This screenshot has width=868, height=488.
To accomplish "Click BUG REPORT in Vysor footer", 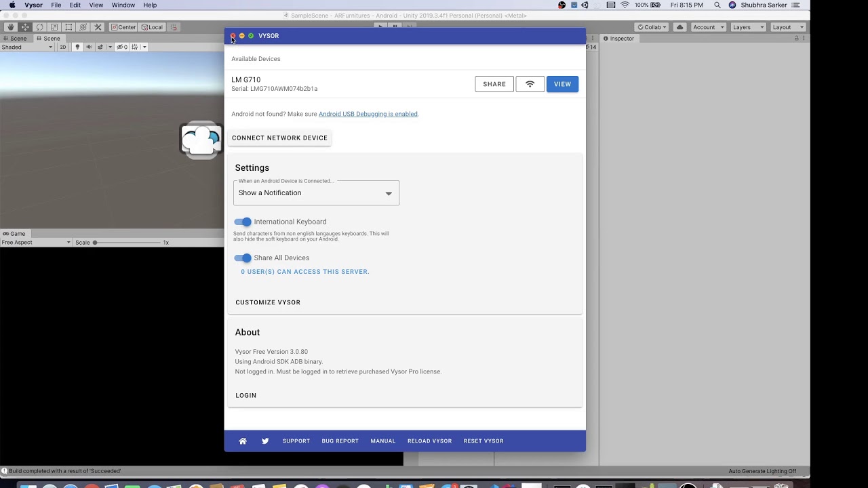I will coord(340,441).
